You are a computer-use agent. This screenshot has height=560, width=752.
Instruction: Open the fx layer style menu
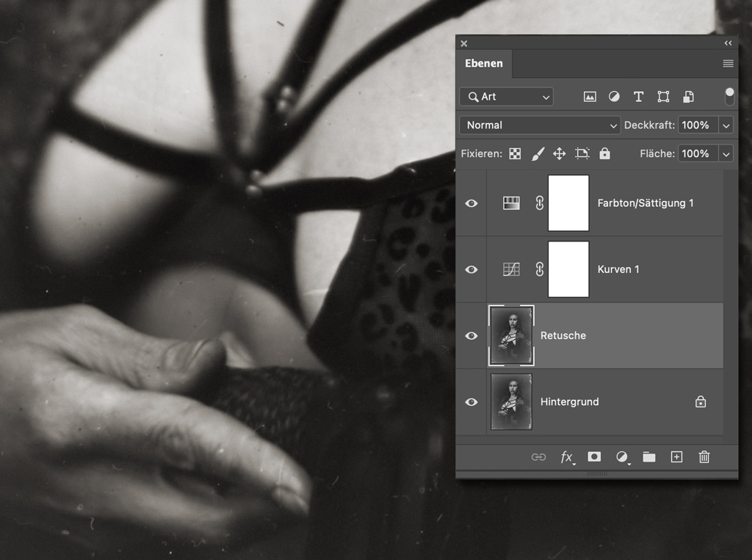click(x=568, y=457)
